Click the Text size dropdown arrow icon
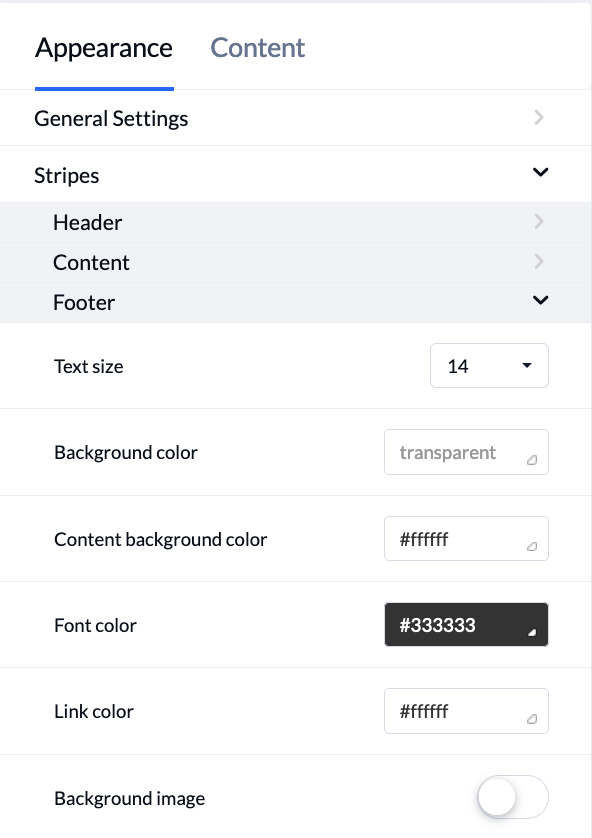The image size is (592, 838). (x=527, y=365)
